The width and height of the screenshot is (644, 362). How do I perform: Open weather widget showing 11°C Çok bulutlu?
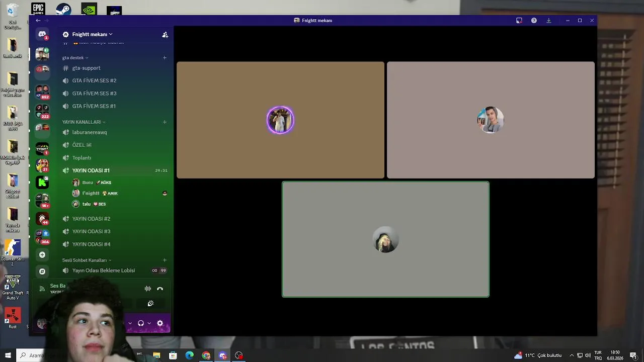pos(538,355)
